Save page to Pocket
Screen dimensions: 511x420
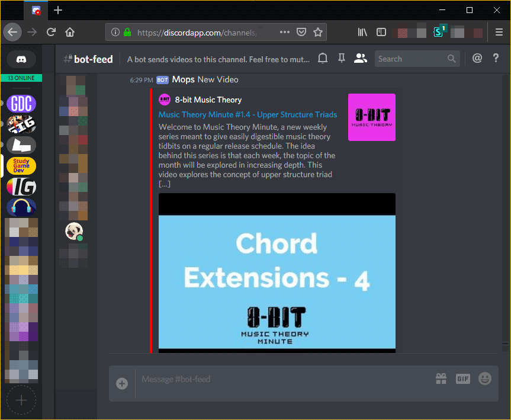tap(301, 32)
